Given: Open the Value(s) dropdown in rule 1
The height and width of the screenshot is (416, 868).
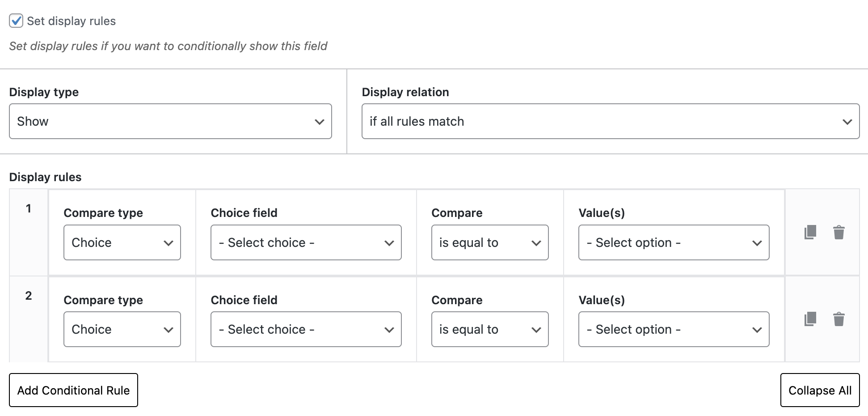Looking at the screenshot, I should pyautogui.click(x=673, y=242).
